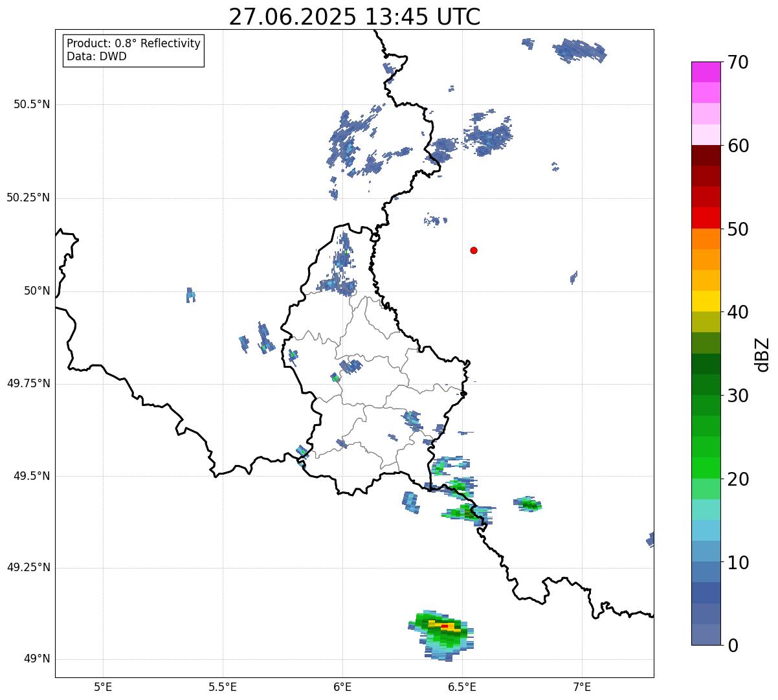
Task: Click the 50.5°N latitude label
Action: (32, 104)
